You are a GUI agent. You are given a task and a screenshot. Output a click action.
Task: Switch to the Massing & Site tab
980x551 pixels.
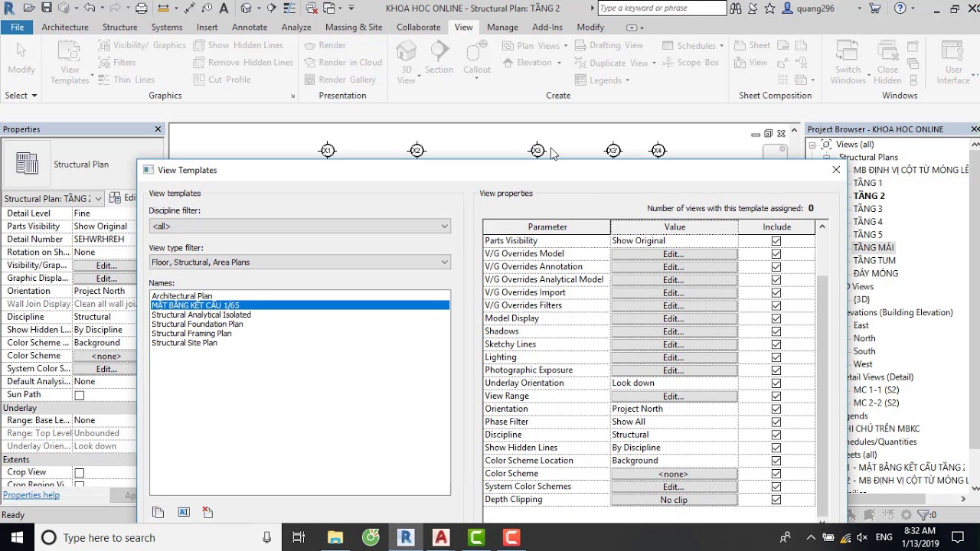[354, 27]
